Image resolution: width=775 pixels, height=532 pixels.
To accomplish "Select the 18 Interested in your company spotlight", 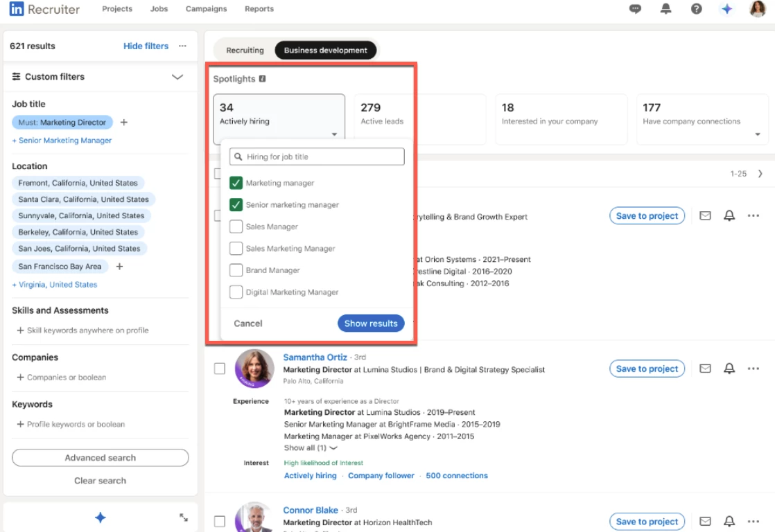I will (561, 118).
